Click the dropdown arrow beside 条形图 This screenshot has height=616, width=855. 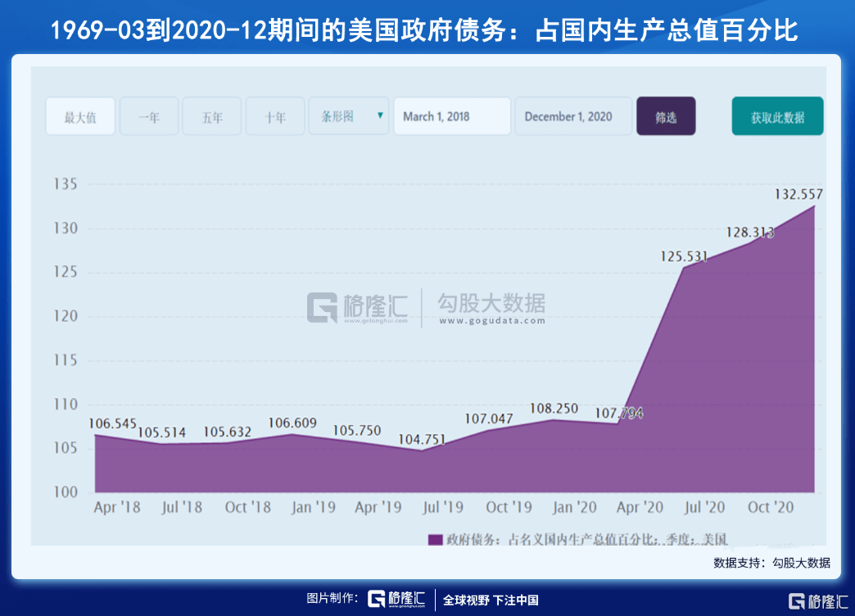[380, 115]
